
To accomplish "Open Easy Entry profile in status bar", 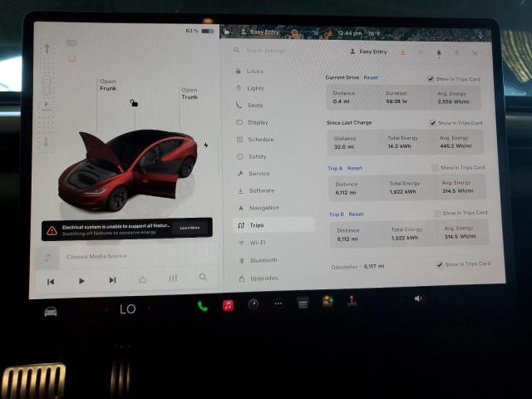I will [x=260, y=32].
